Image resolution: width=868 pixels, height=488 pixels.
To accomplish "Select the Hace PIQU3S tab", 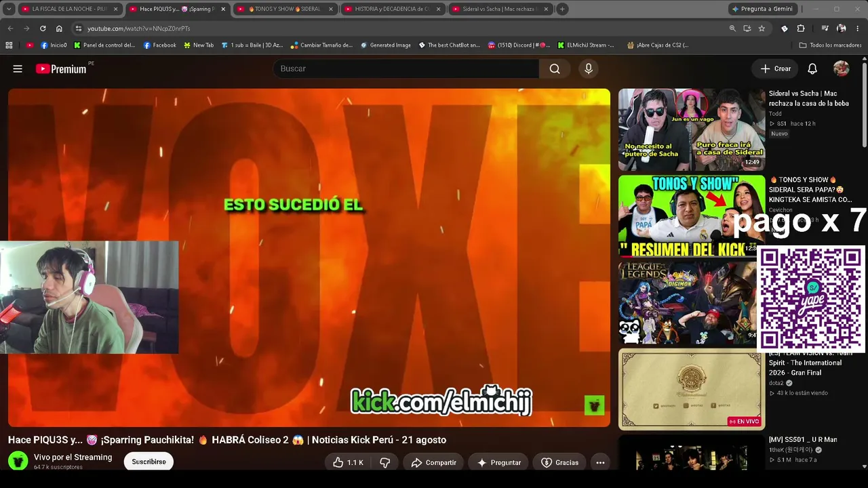I will (177, 9).
